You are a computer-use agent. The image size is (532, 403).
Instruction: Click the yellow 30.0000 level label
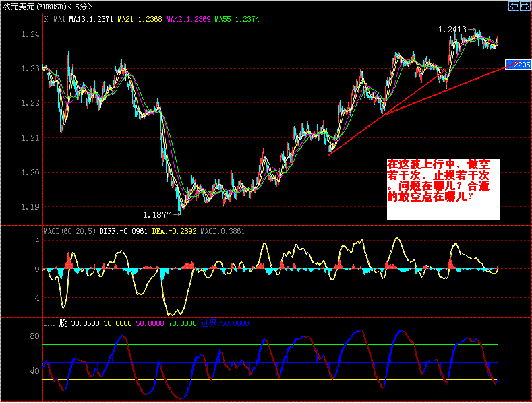117,323
